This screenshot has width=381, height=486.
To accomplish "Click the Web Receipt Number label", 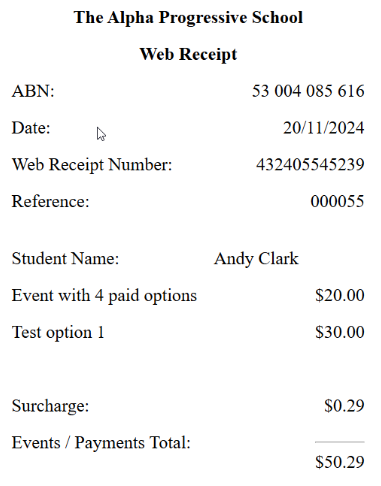I will click(92, 165).
